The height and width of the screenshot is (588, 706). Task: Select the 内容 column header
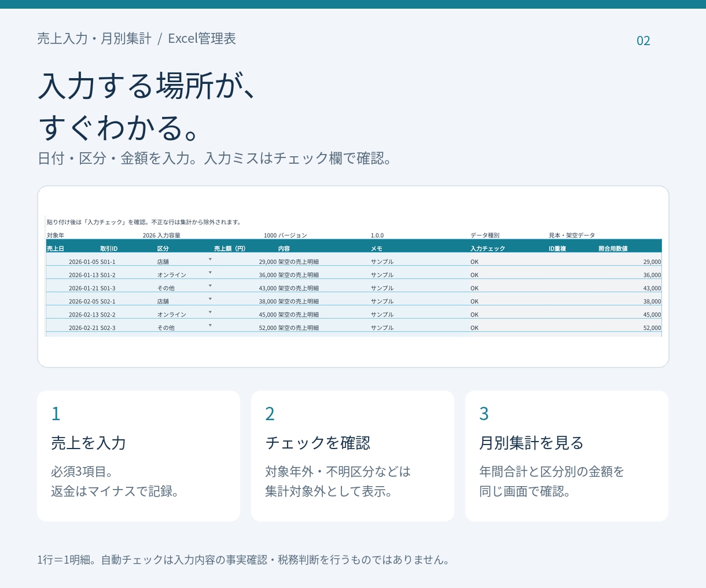[284, 249]
